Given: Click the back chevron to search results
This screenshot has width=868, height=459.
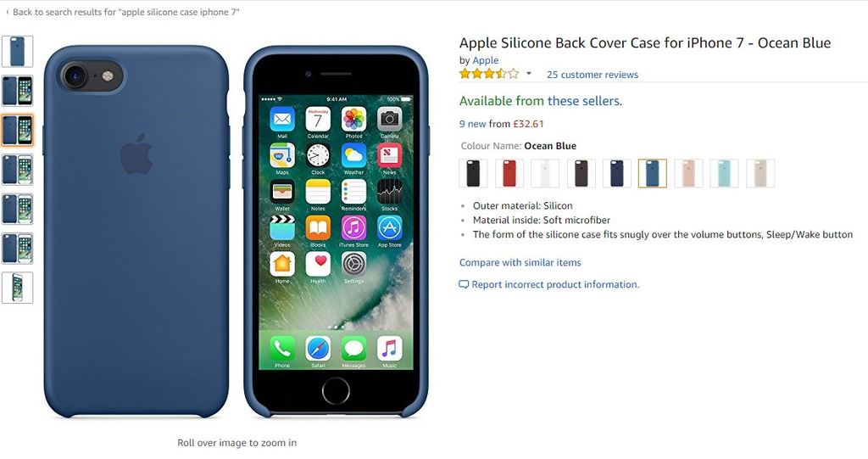Looking at the screenshot, I should click(7, 12).
